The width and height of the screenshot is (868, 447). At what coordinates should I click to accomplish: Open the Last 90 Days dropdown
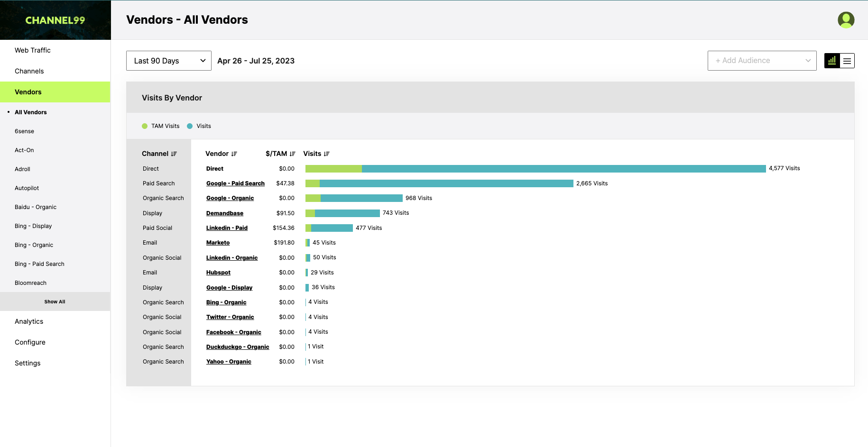169,61
